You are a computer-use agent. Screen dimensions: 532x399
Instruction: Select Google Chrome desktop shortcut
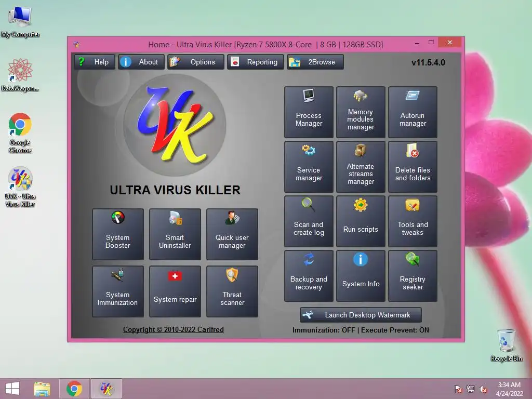point(20,133)
